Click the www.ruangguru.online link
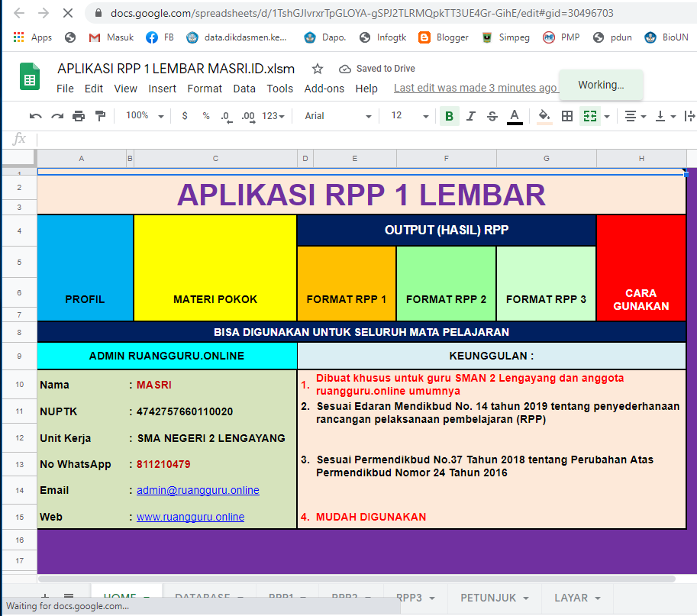Image resolution: width=697 pixels, height=616 pixels. click(x=191, y=517)
